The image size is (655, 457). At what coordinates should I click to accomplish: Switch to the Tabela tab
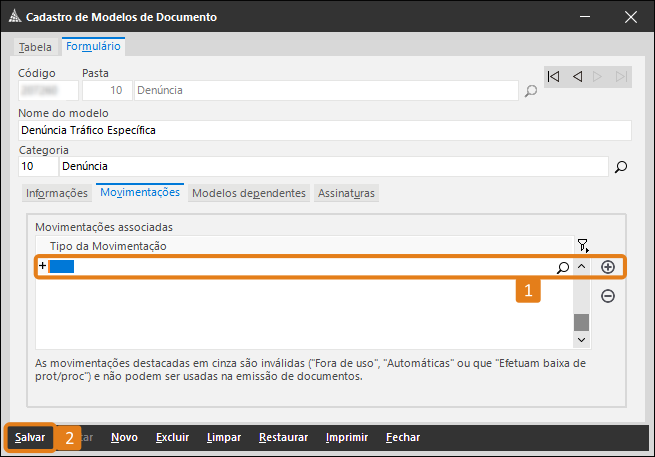(x=35, y=47)
